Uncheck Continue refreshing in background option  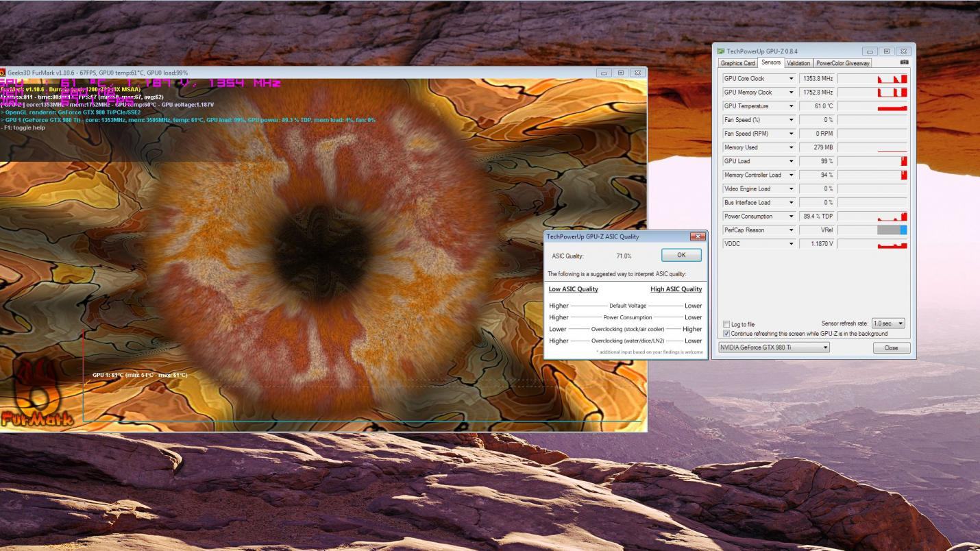(727, 334)
